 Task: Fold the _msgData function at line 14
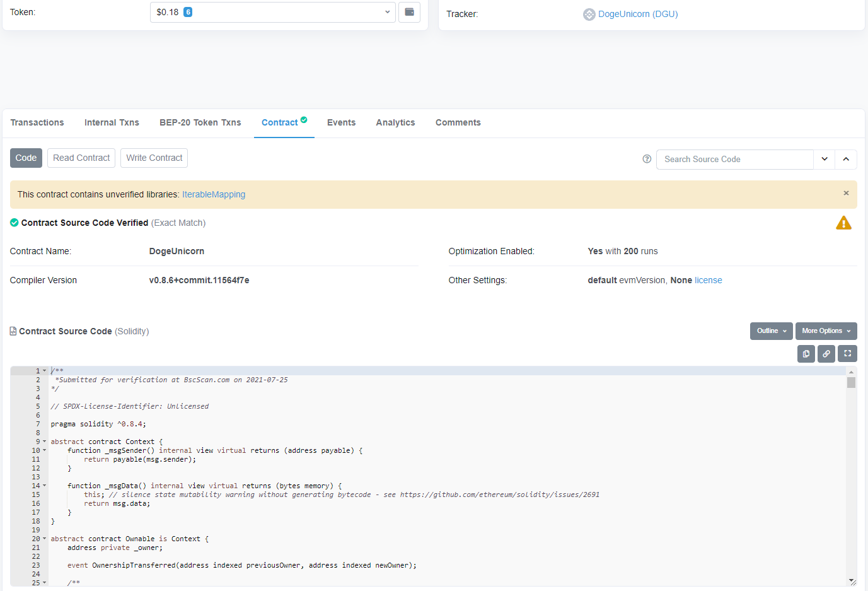pyautogui.click(x=44, y=486)
